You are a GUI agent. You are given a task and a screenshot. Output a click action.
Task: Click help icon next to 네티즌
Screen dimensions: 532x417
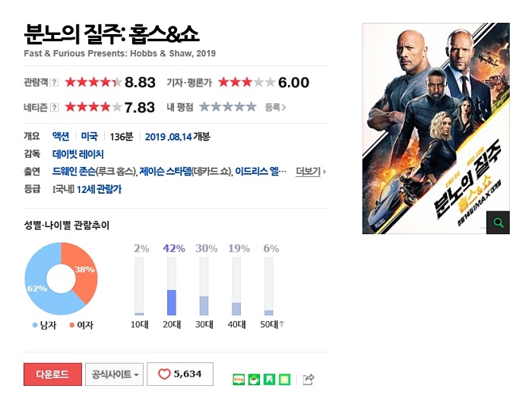54,107
